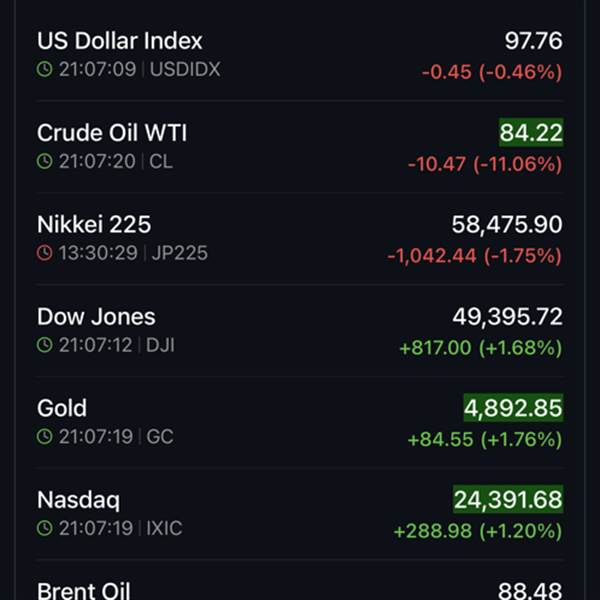Click the green clock icon under US Dollar Index
The height and width of the screenshot is (600, 600).
click(x=44, y=70)
